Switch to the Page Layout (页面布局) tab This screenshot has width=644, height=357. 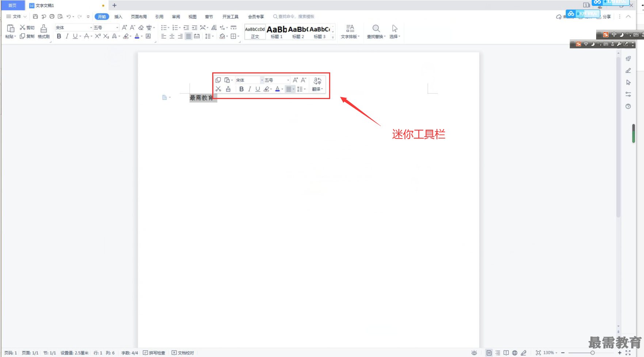[x=139, y=16]
